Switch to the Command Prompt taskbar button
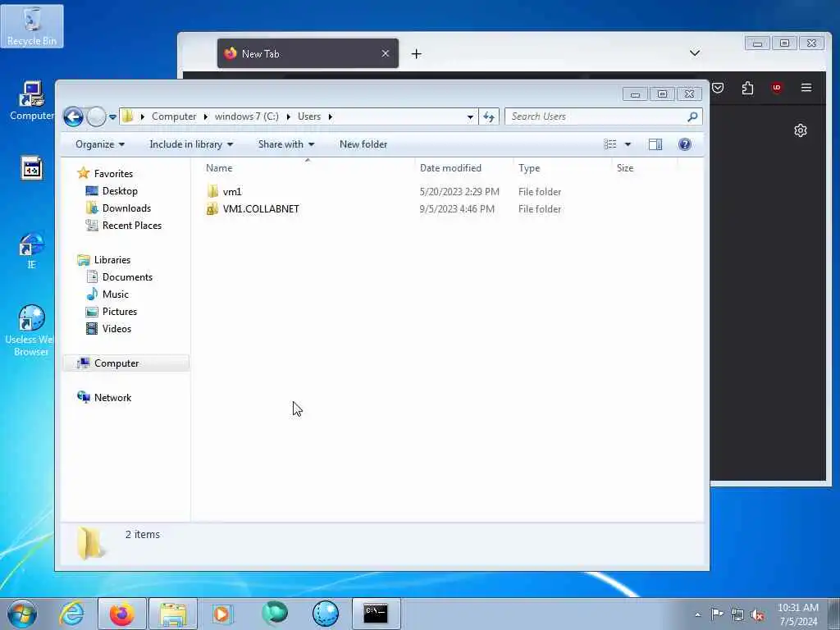The width and height of the screenshot is (840, 630). (x=376, y=614)
